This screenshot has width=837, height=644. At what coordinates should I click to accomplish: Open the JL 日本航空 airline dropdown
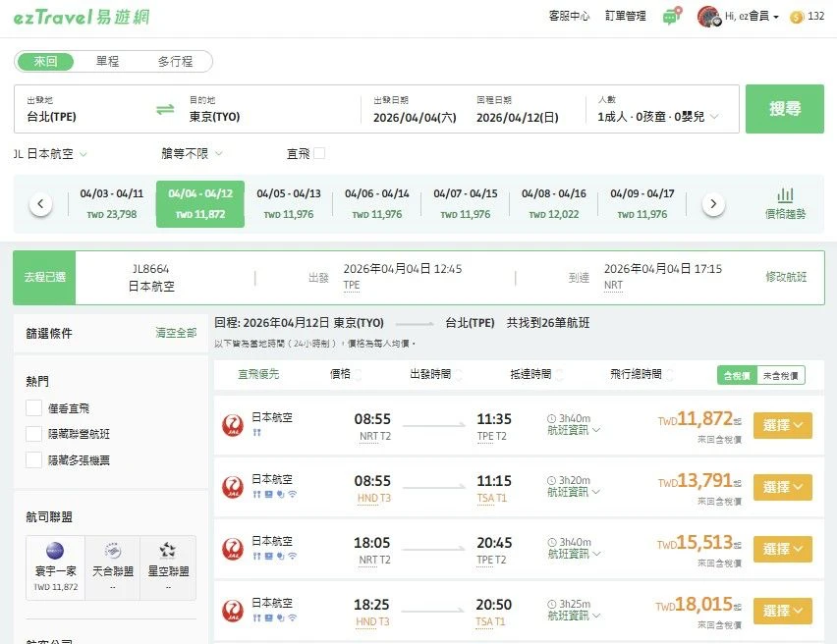[51, 154]
